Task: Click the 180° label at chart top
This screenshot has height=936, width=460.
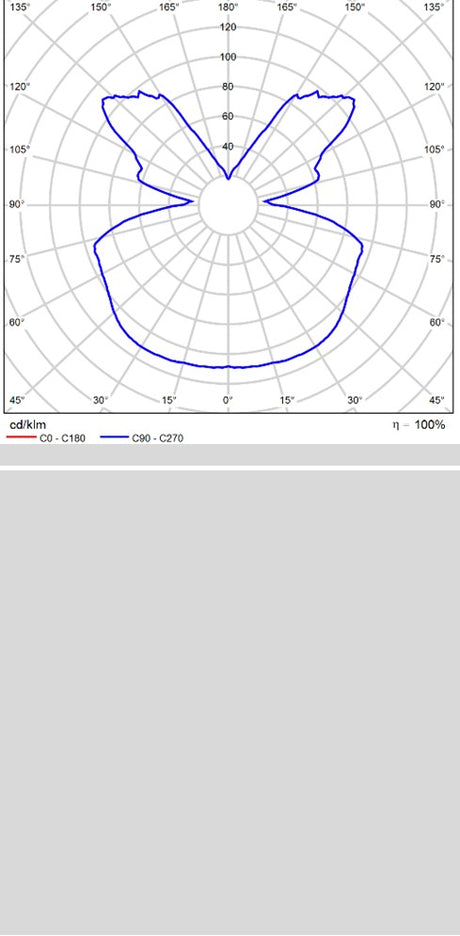Action: pyautogui.click(x=228, y=7)
